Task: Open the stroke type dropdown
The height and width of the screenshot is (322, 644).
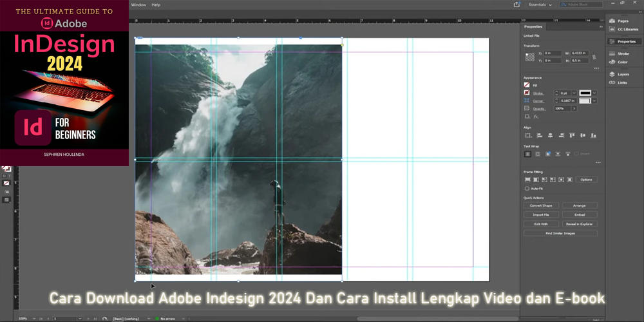Action: pyautogui.click(x=594, y=93)
